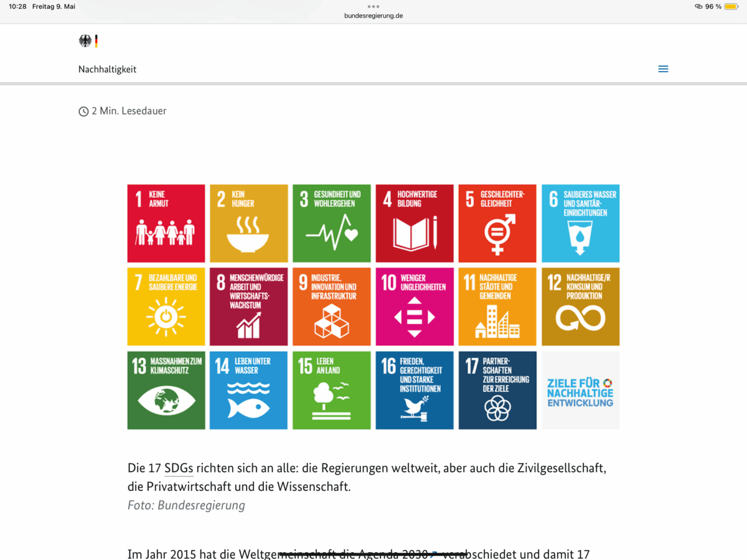Screen dimensions: 747x560
Task: Click the SDGs abbreviation in caption
Action: coord(179,468)
